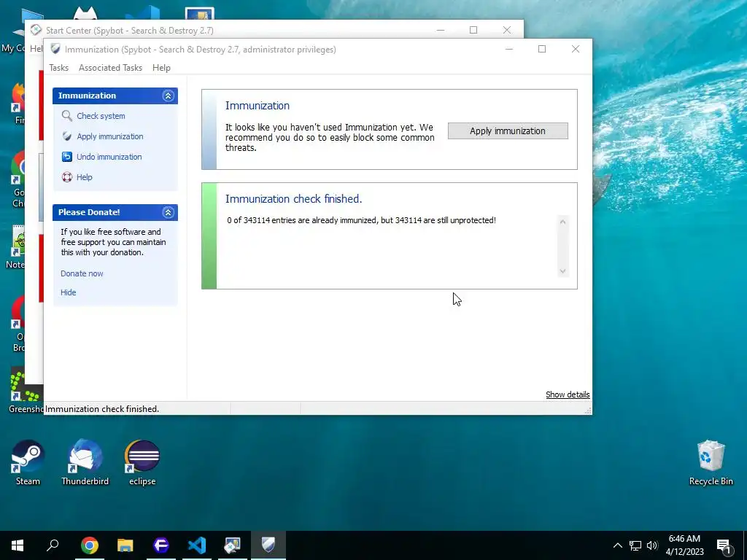
Task: Hide the donation panel via Hide link
Action: point(68,292)
